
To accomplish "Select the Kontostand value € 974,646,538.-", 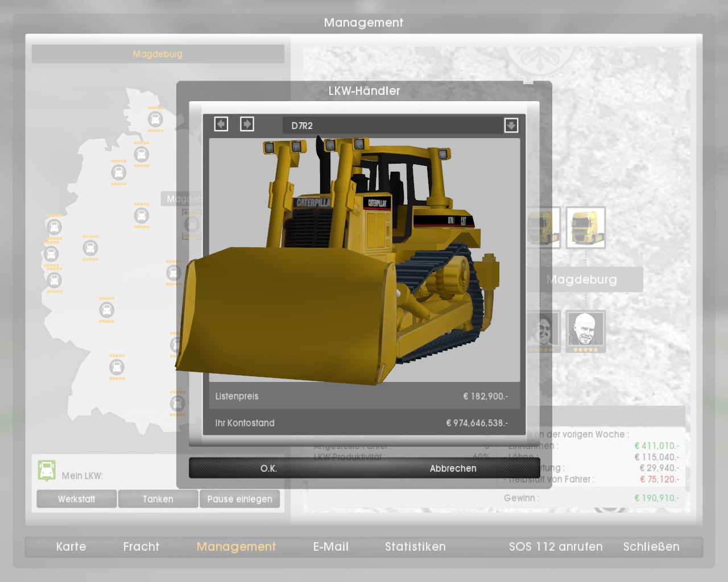I will [x=477, y=423].
